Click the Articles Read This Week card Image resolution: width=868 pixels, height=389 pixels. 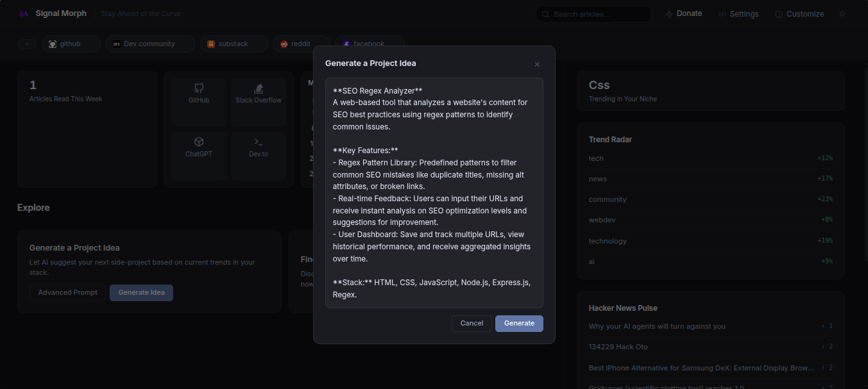(x=87, y=129)
